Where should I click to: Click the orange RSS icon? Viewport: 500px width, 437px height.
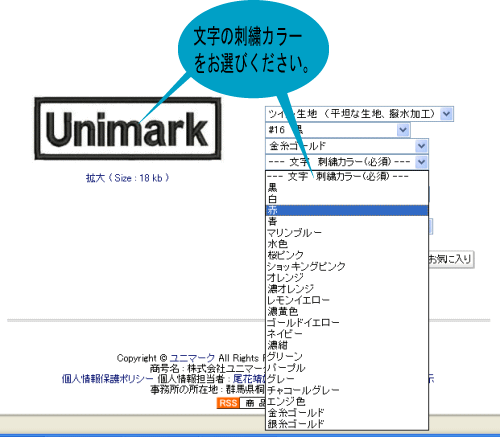pos(228,403)
